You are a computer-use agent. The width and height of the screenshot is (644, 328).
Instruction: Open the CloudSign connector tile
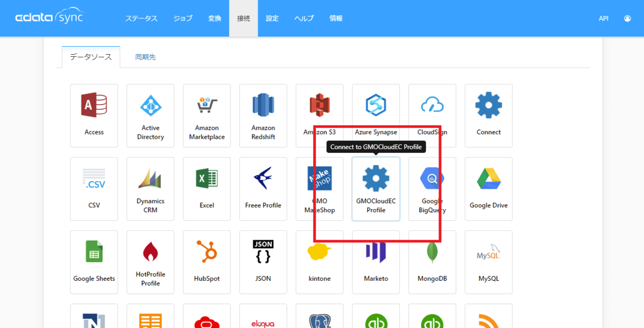[432, 116]
